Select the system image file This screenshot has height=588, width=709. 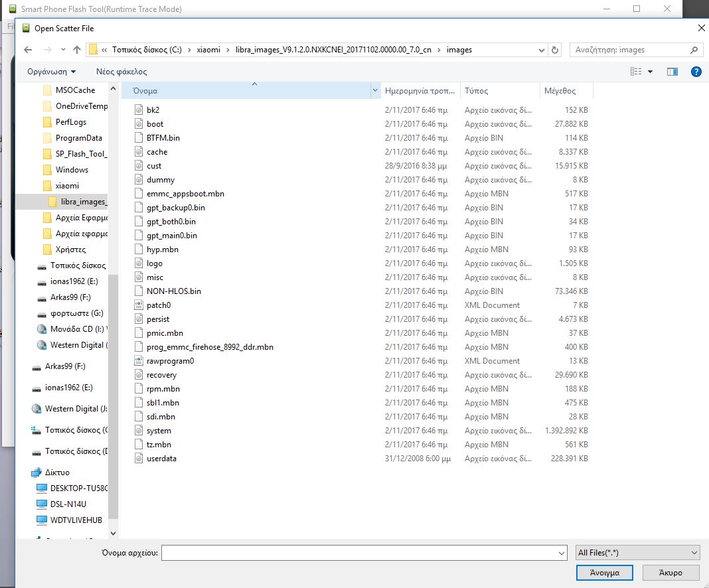[x=159, y=431]
